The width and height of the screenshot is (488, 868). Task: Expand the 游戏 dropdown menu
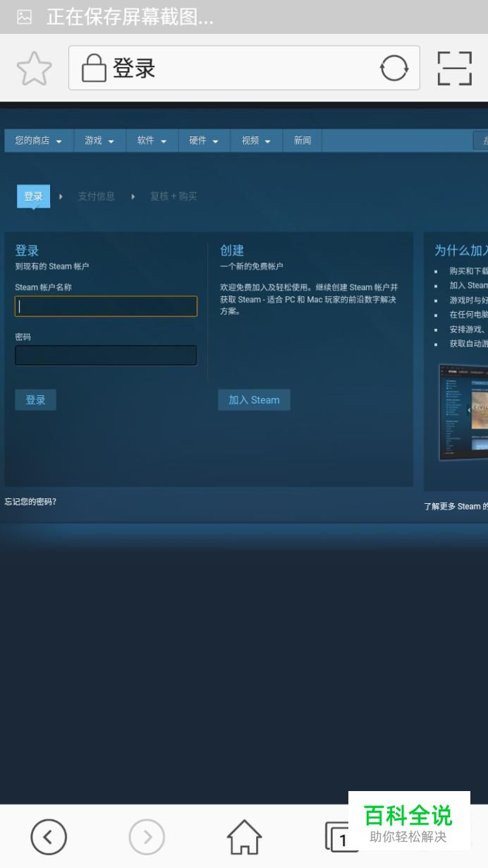click(x=99, y=140)
